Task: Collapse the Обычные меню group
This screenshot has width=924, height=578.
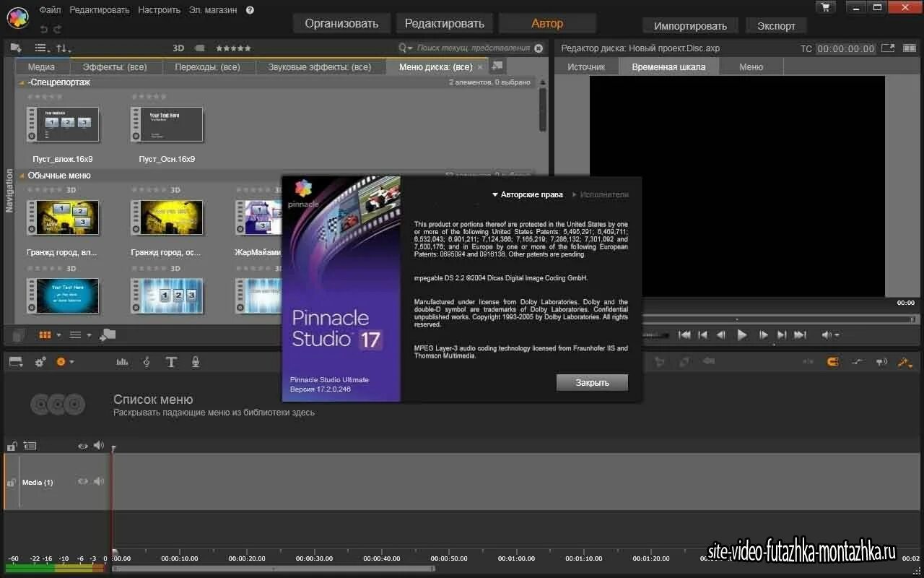Action: [x=22, y=176]
